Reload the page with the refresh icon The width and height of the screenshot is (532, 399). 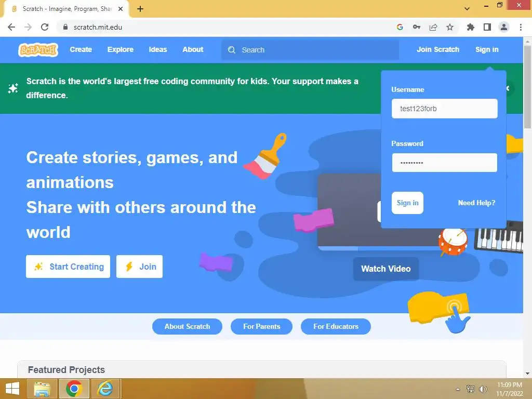click(x=45, y=27)
